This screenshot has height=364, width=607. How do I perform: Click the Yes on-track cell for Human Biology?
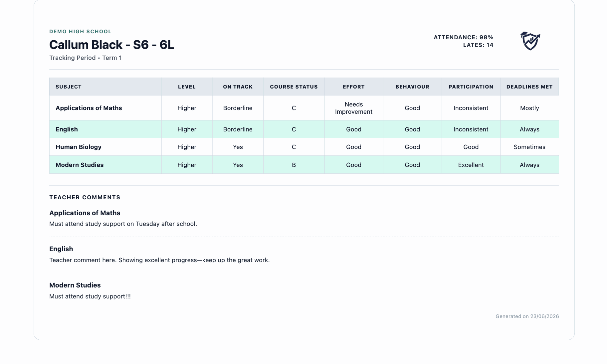(x=238, y=147)
